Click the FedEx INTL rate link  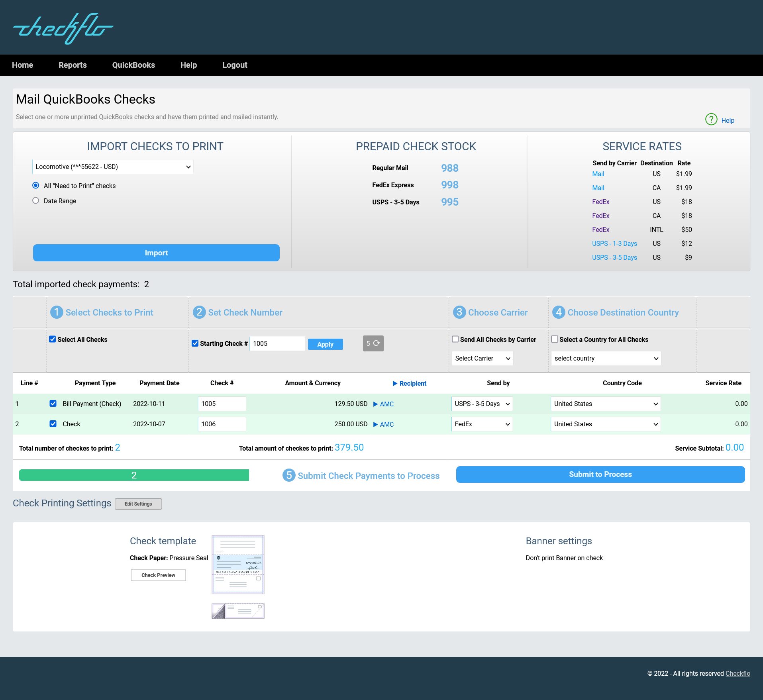click(x=601, y=229)
